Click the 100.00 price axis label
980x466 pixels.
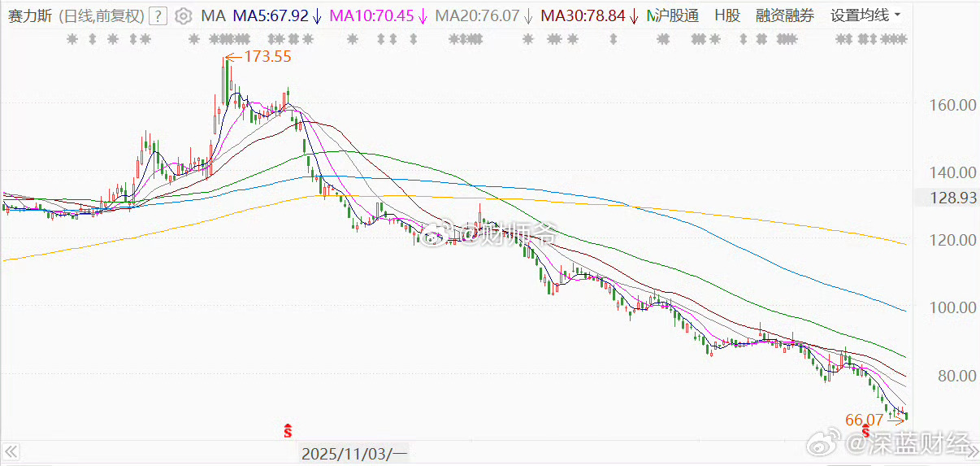click(x=953, y=307)
